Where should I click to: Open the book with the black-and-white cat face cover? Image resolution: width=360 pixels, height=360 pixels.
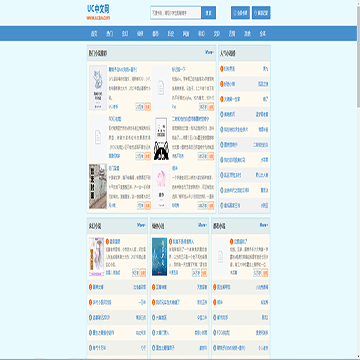pyautogui.click(x=161, y=138)
